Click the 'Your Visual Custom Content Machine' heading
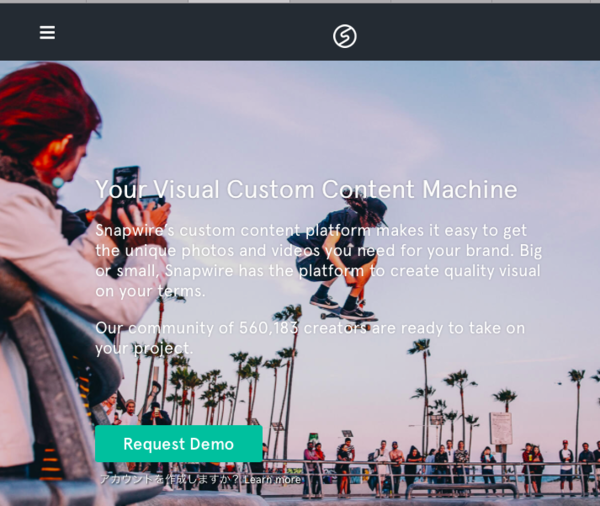The height and width of the screenshot is (506, 600). (x=306, y=189)
